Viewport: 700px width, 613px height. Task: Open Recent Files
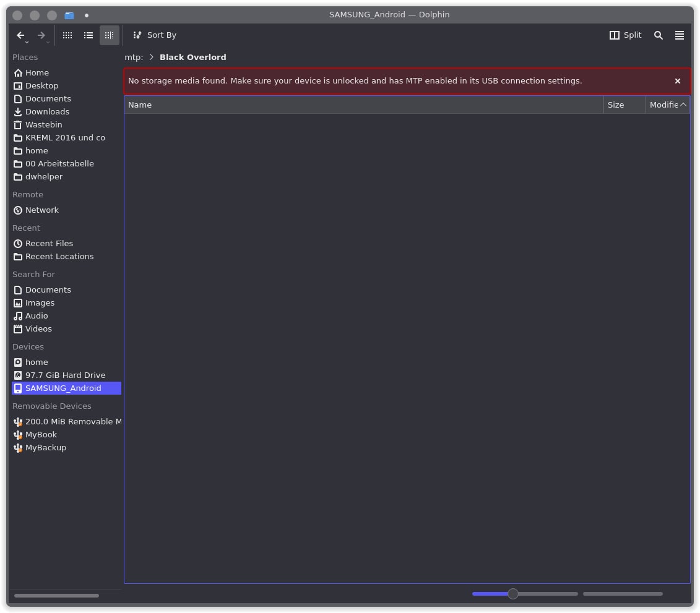(66, 244)
